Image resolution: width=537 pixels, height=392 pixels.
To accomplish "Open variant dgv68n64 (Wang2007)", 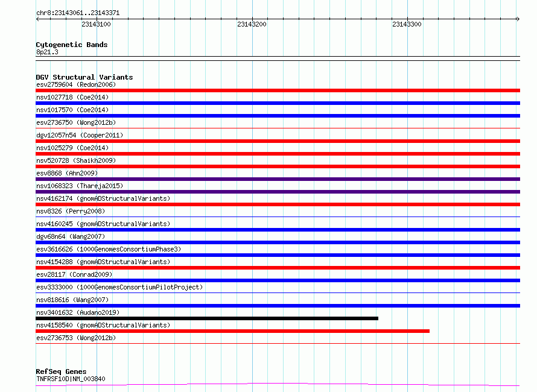I will [x=71, y=236].
